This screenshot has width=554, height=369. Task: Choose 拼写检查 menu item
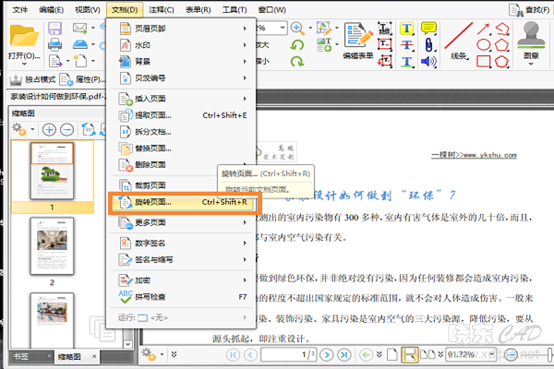pyautogui.click(x=182, y=297)
